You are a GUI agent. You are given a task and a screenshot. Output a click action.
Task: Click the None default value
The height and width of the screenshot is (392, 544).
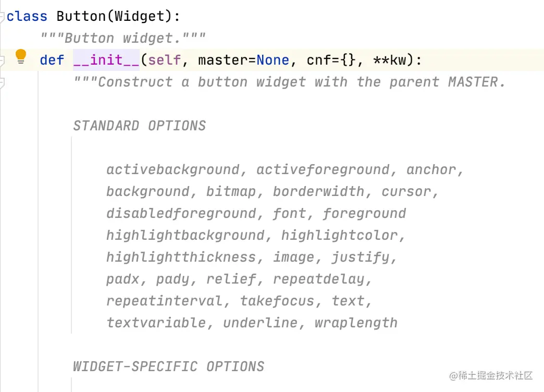point(273,60)
